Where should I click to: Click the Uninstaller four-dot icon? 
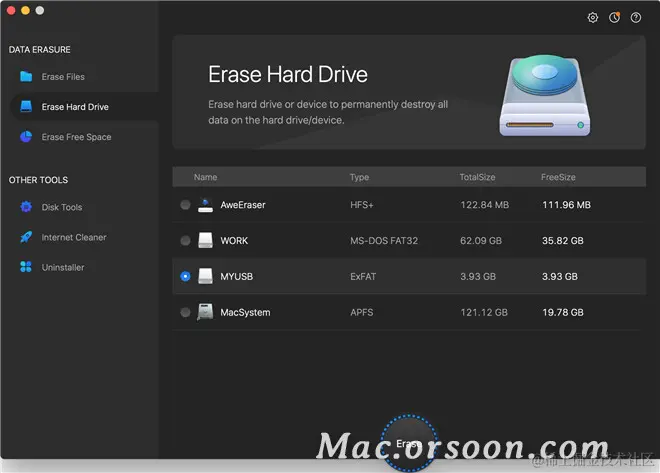coord(26,267)
